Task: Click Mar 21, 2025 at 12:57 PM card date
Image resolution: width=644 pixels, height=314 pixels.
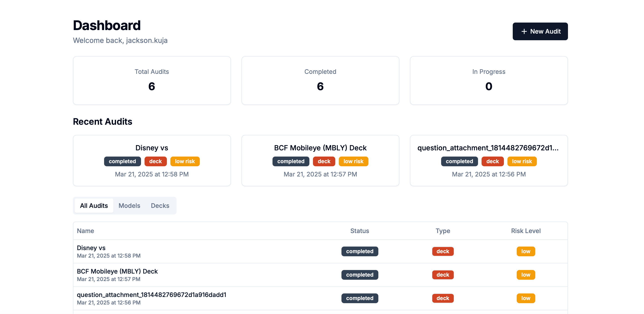Action: (x=320, y=174)
